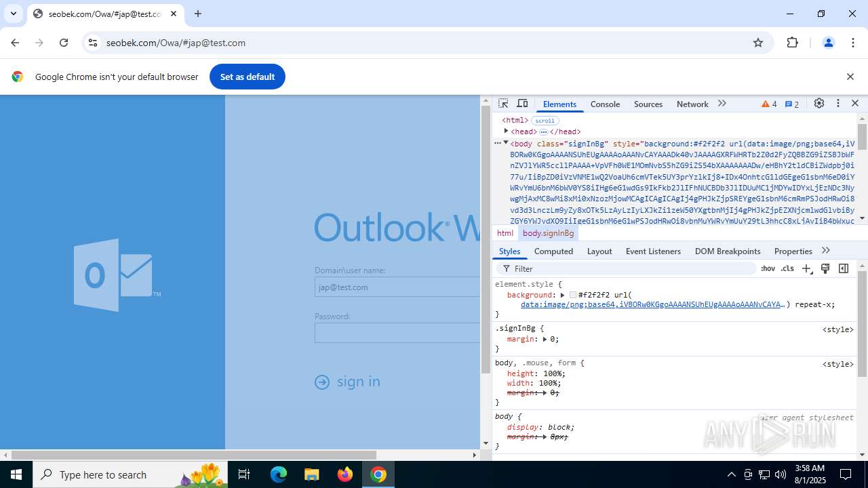Reload the current page
Image resolution: width=868 pixels, height=488 pixels.
click(64, 43)
